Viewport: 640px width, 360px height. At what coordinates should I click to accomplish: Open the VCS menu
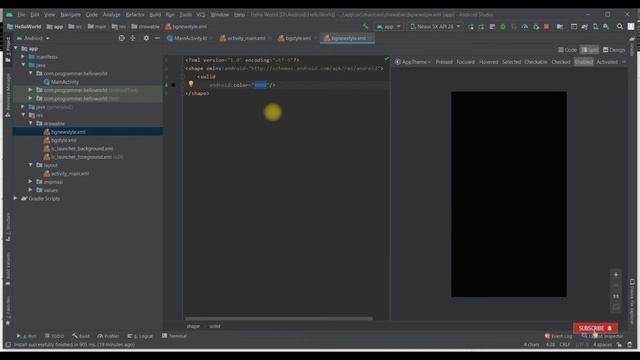(x=200, y=14)
